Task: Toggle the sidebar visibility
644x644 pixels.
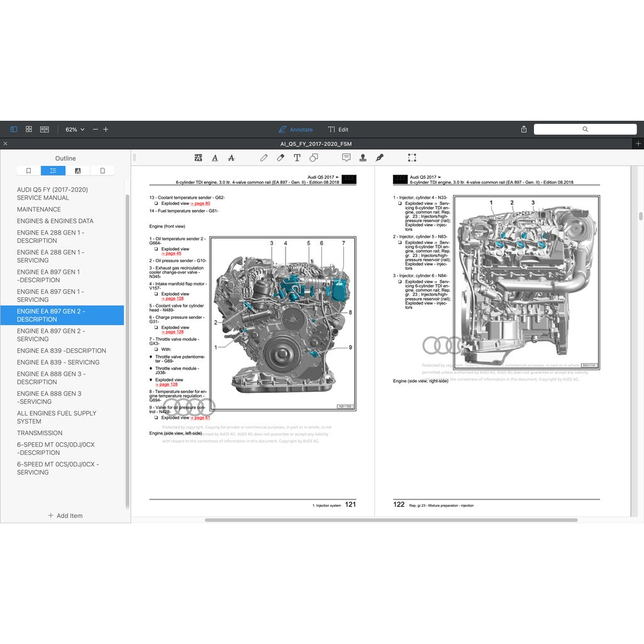Action: click(13, 129)
